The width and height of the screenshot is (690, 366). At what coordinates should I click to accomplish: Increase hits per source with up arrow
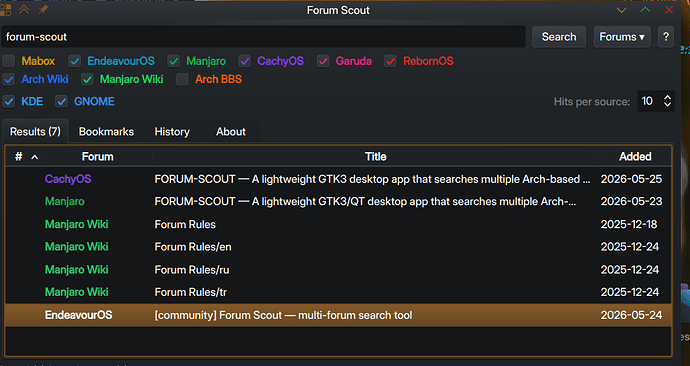point(668,97)
